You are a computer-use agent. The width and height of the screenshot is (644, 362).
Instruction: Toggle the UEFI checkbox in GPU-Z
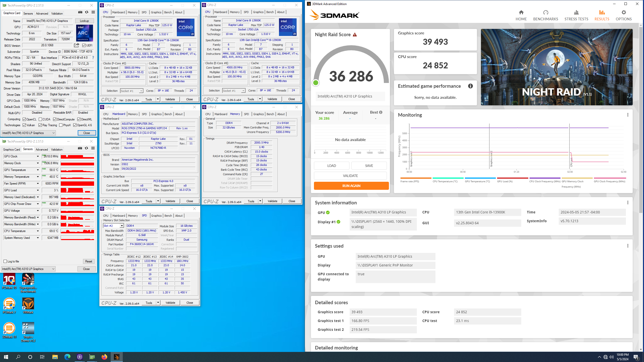(x=84, y=46)
